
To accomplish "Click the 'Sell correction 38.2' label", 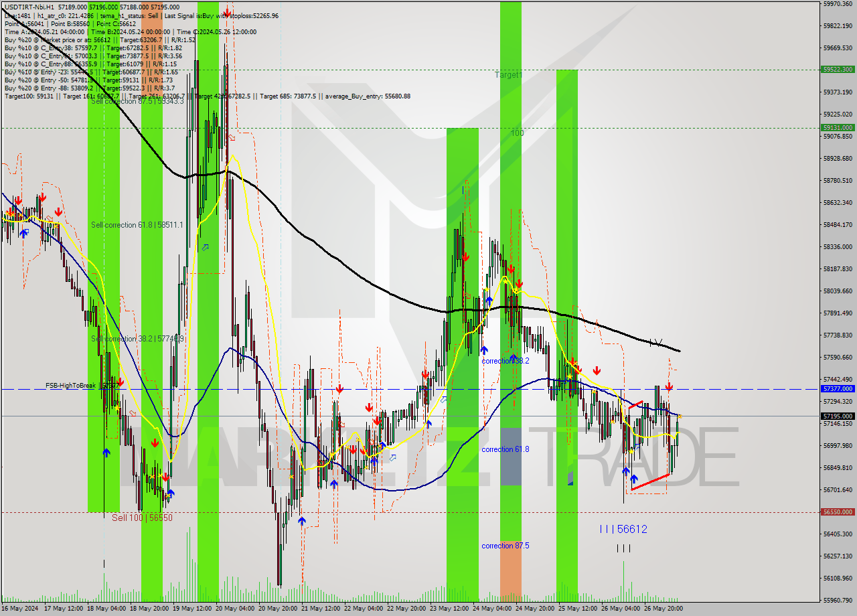I will 137,339.
